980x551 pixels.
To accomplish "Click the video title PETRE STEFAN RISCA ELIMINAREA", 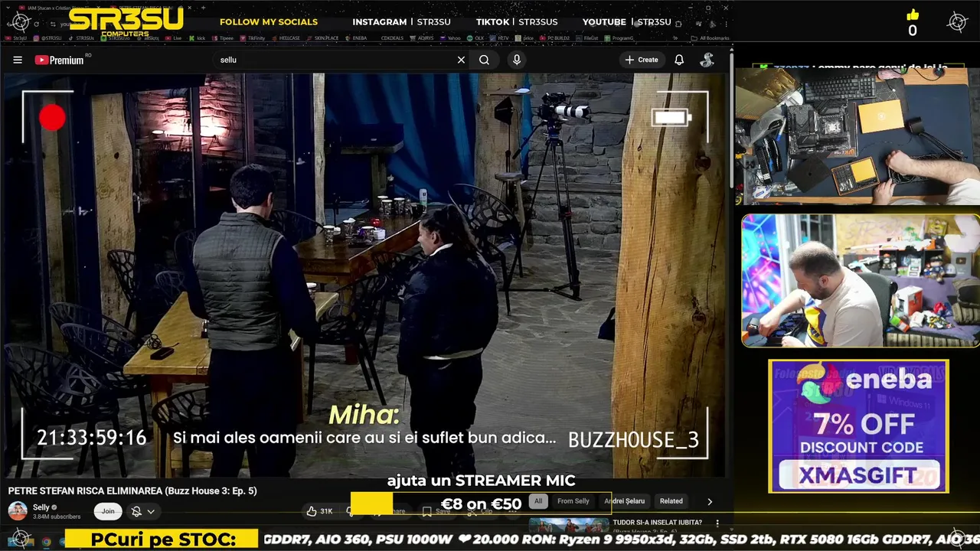I will point(132,491).
